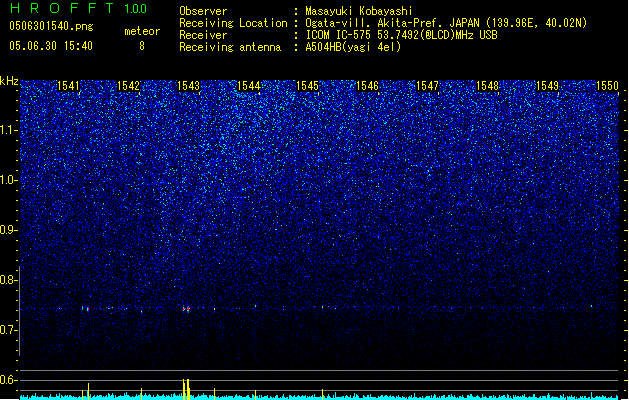Click the HROFFT 1.0.0 title text
This screenshot has width=629, height=400.
[x=79, y=8]
